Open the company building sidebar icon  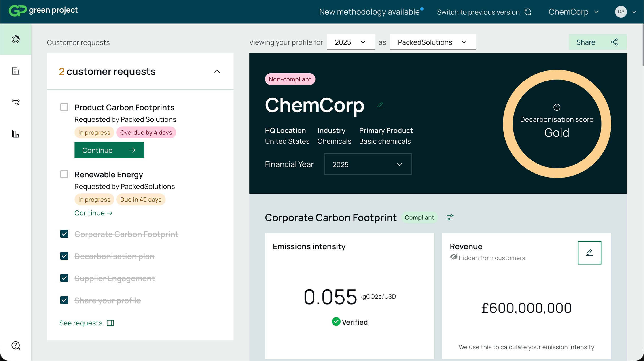[15, 71]
